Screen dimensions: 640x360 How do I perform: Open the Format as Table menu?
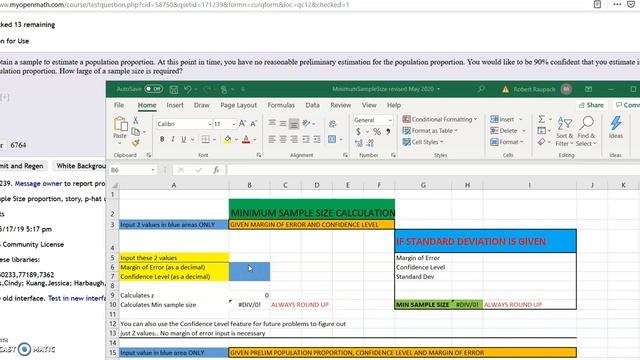click(430, 131)
